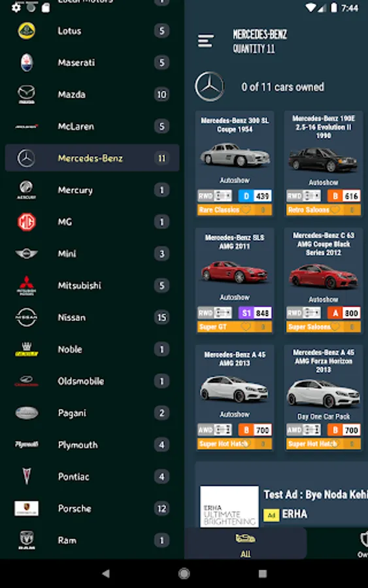The width and height of the screenshot is (368, 588).
Task: Tap the Mercedes-Benz star logo beside cars owned
Action: [209, 87]
